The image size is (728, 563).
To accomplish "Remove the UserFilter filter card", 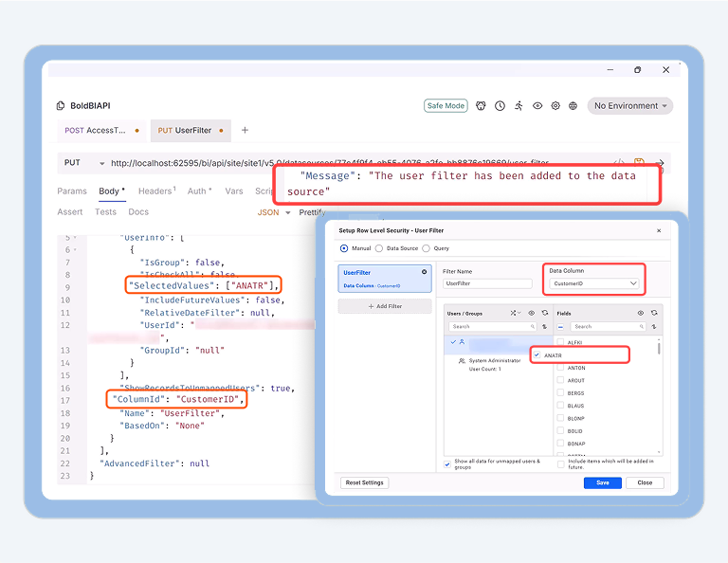I will coord(424,272).
